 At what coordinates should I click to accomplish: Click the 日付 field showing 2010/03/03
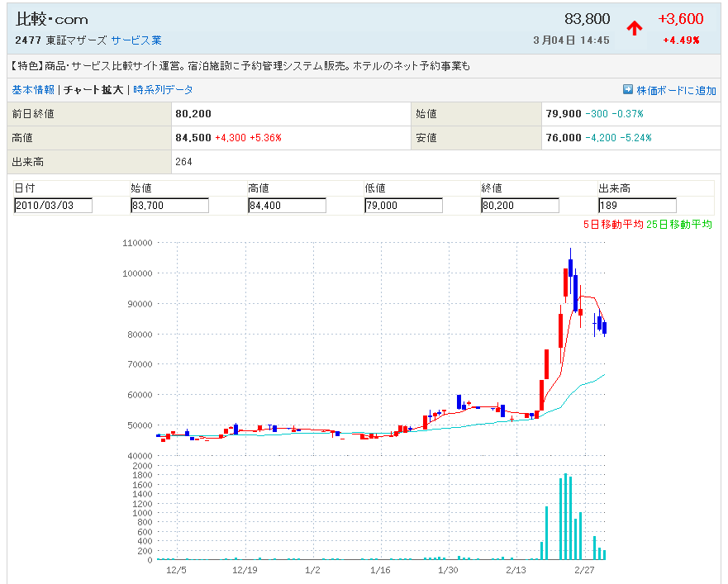(x=54, y=206)
